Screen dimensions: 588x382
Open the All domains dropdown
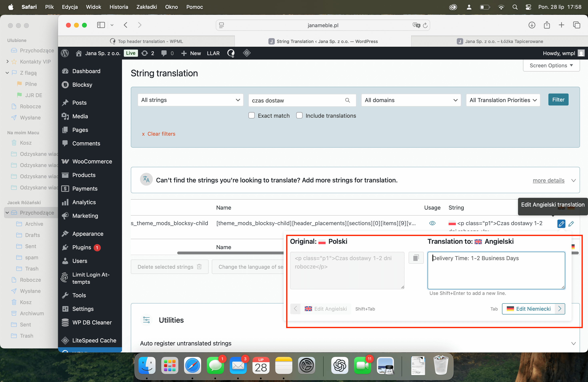[x=411, y=100]
